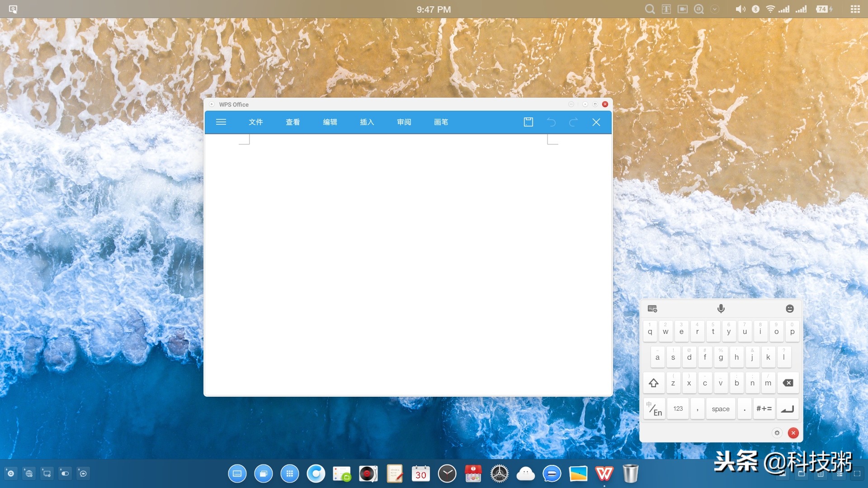Open the WPS hamburger menu
This screenshot has height=488, width=868.
coord(221,122)
